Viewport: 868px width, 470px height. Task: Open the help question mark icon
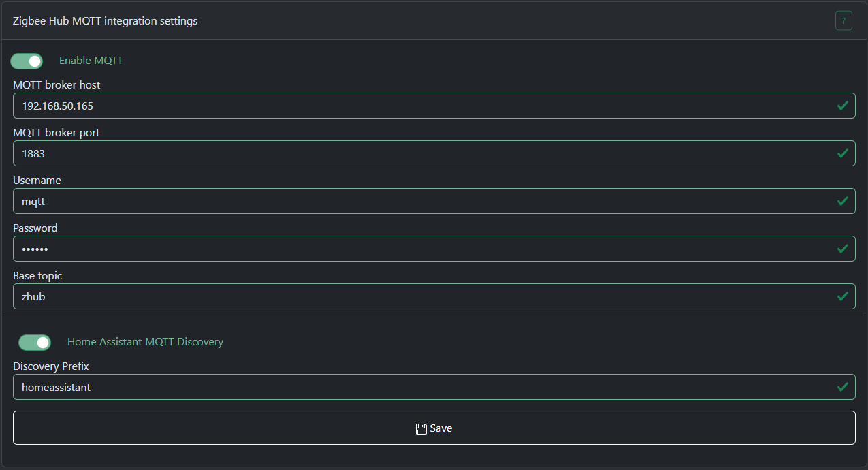(843, 21)
